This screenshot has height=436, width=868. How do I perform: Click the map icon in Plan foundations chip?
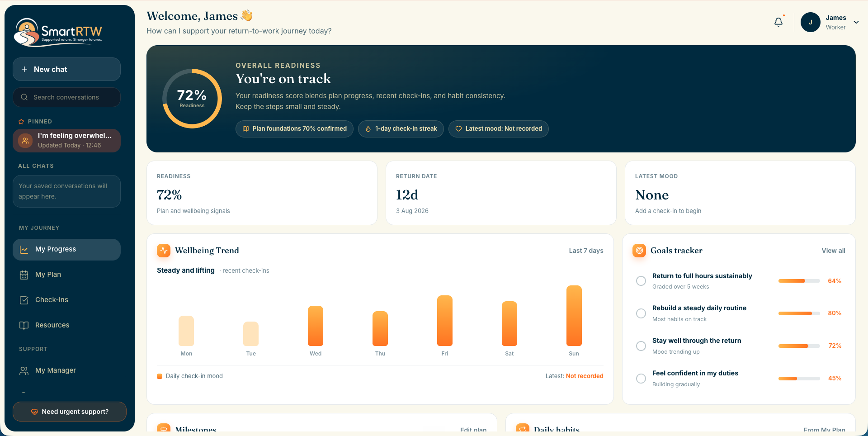246,129
